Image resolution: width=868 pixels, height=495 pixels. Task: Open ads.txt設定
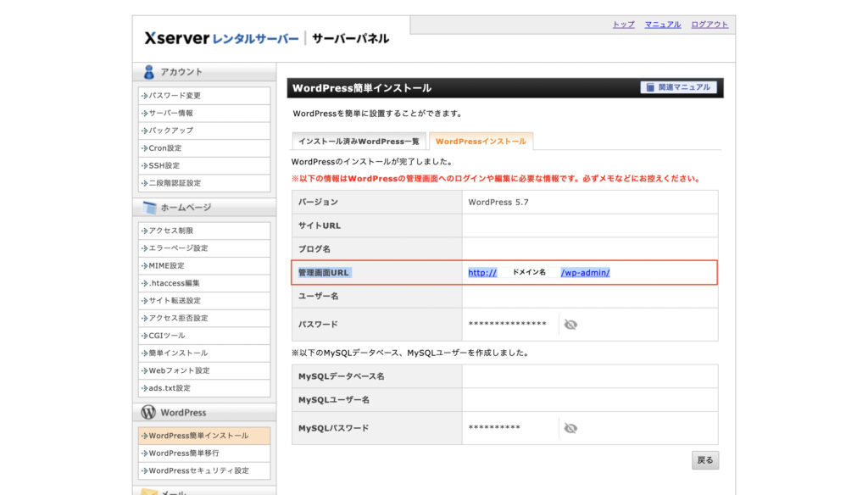pos(203,388)
